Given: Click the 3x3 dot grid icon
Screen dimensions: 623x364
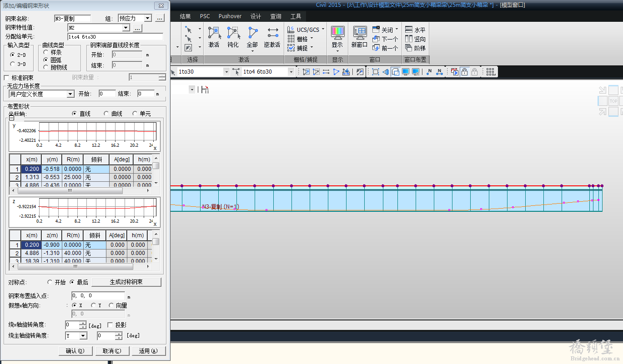Looking at the screenshot, I should click(x=490, y=72).
